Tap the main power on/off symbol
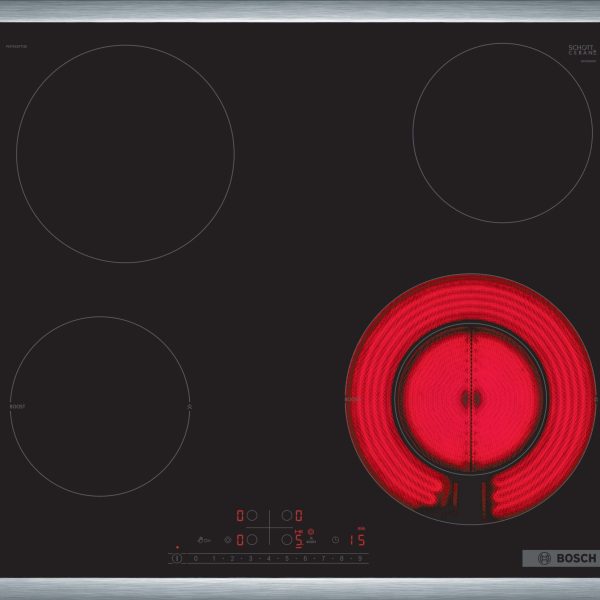 point(177,558)
